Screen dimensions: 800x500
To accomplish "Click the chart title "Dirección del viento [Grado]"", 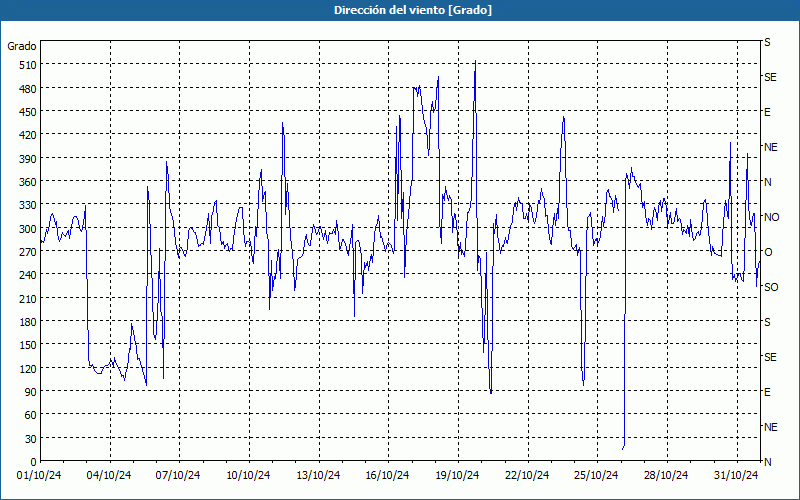I will tap(413, 10).
